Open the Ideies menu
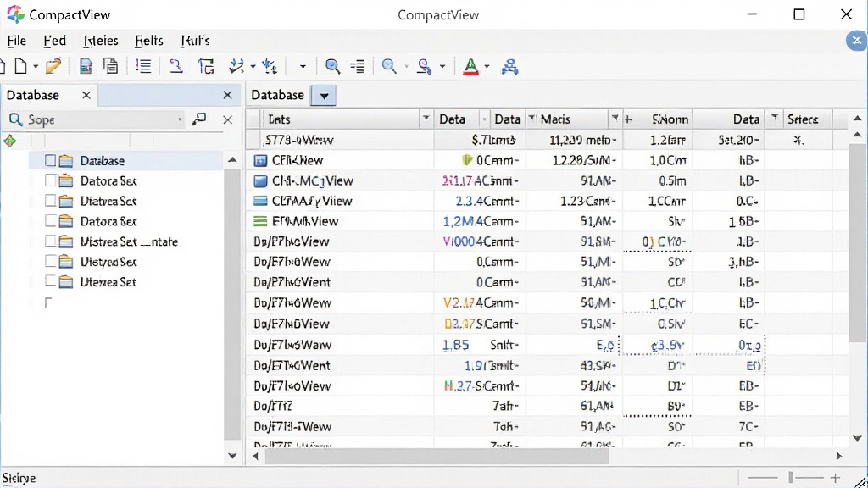868x488 pixels. (101, 41)
